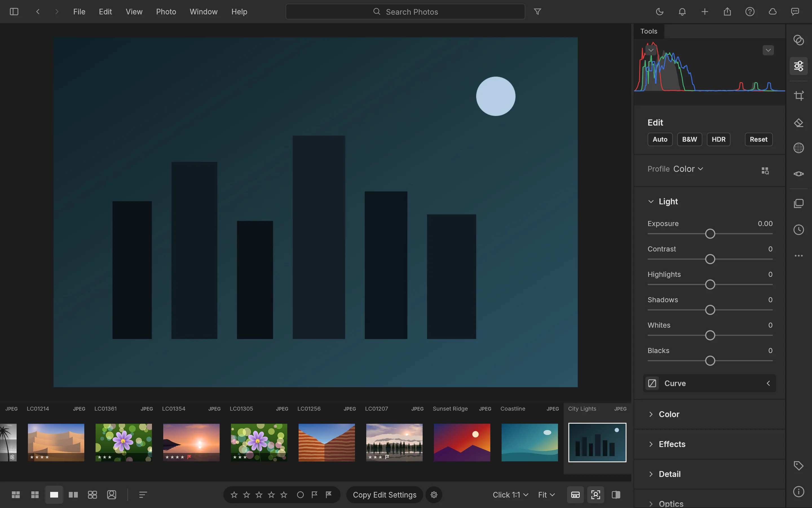Toggle before/after original view
This screenshot has width=812, height=508.
tap(616, 494)
